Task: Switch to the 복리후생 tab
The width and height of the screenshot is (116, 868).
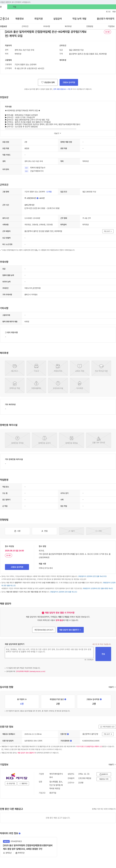Action: pos(68,26)
